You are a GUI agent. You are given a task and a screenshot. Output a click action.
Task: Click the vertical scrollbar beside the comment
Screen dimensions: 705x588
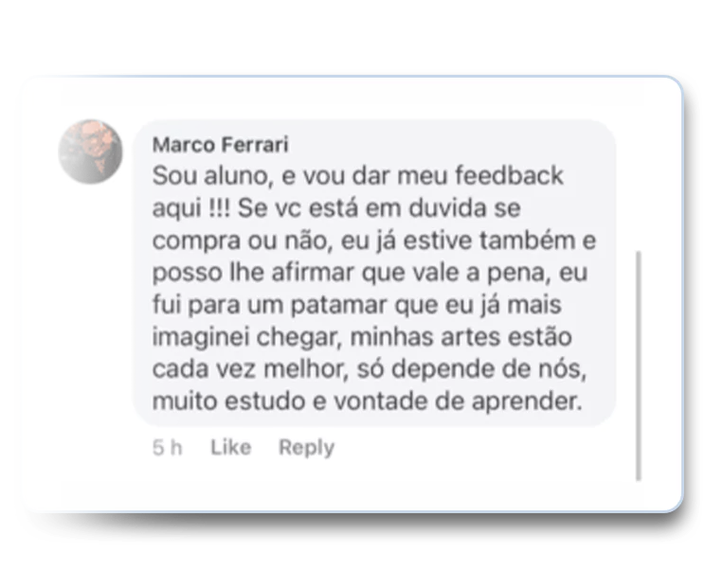638,365
